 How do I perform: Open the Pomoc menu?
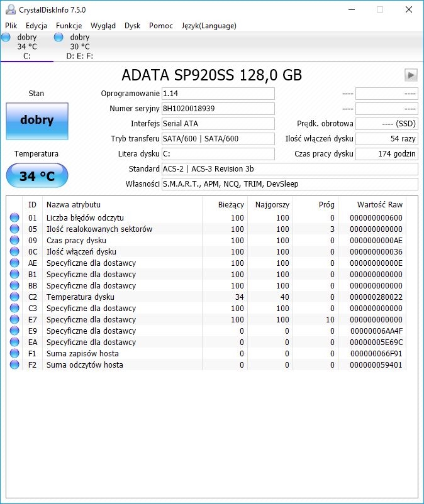pos(161,26)
